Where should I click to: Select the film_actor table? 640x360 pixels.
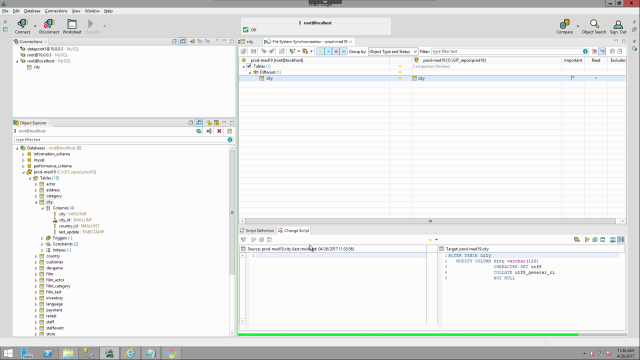55,280
